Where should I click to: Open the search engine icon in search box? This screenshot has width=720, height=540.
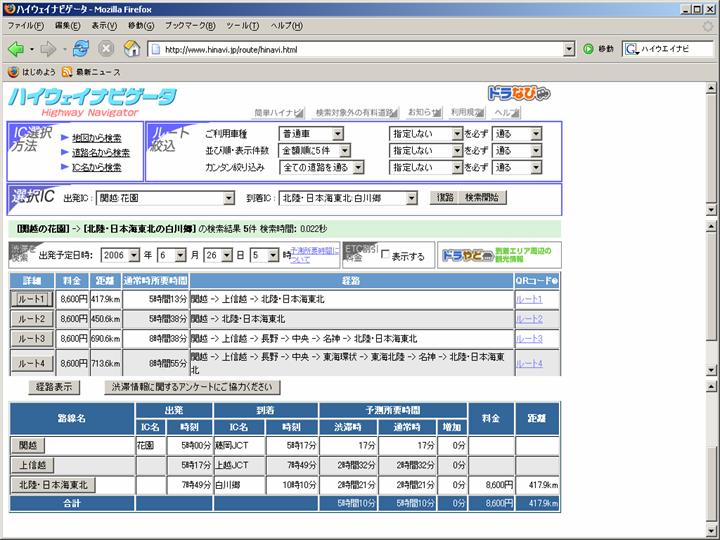632,49
